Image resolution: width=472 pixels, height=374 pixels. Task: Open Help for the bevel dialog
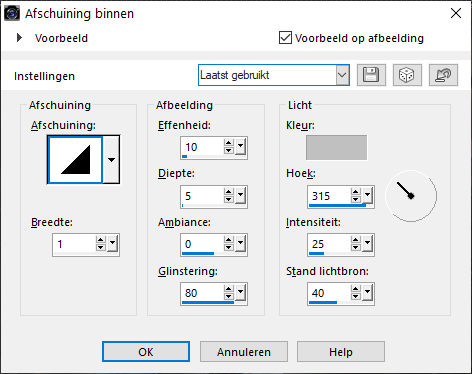tap(341, 352)
